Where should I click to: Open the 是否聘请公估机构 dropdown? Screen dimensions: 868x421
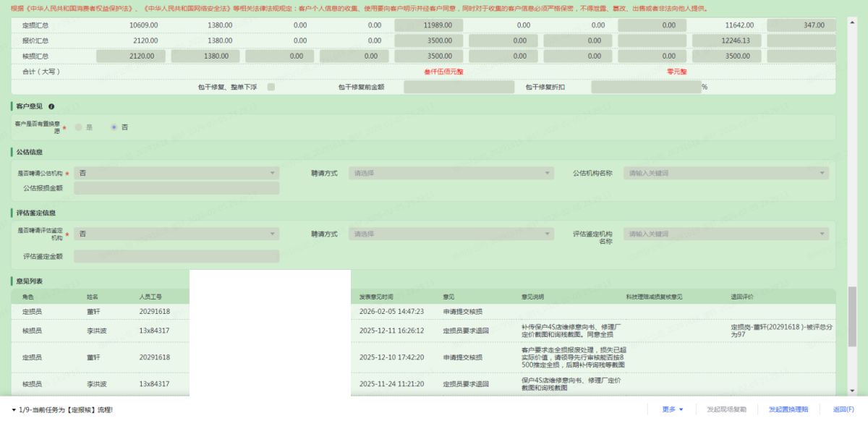coord(176,174)
